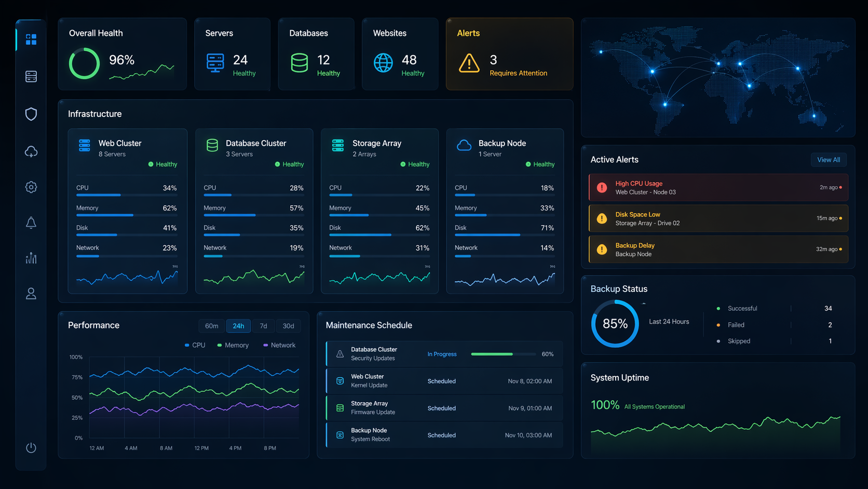This screenshot has width=868, height=489.
Task: Click the Database Cluster Memory 57% value
Action: tap(296, 208)
